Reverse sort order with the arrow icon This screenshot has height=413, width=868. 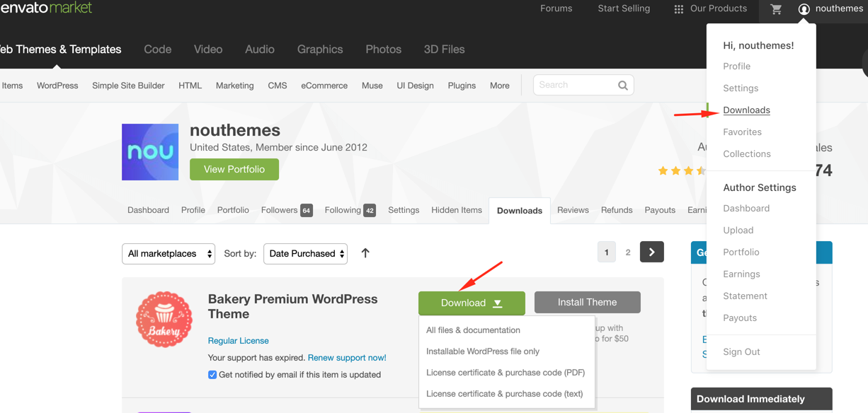pos(365,253)
